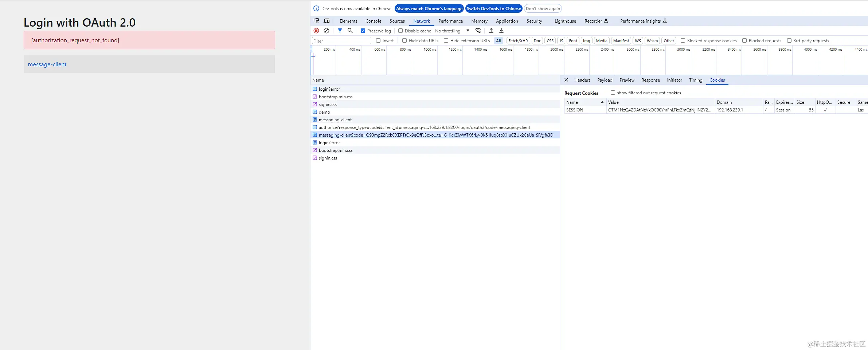Filter requests by WS type
868x350 pixels.
point(638,41)
